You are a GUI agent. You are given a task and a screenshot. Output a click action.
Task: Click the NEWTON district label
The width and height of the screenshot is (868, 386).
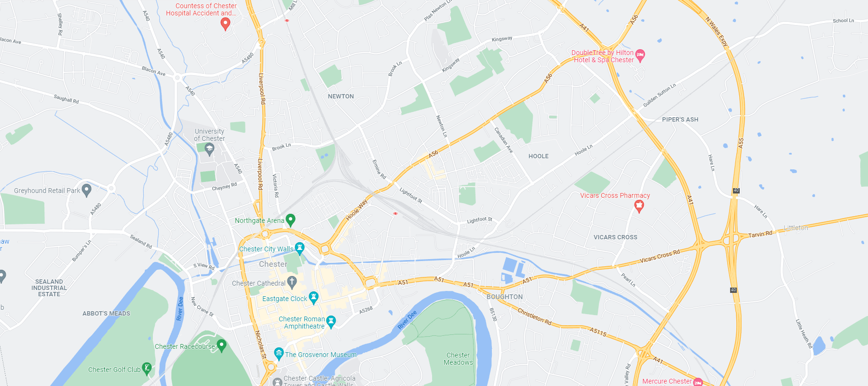click(x=341, y=96)
